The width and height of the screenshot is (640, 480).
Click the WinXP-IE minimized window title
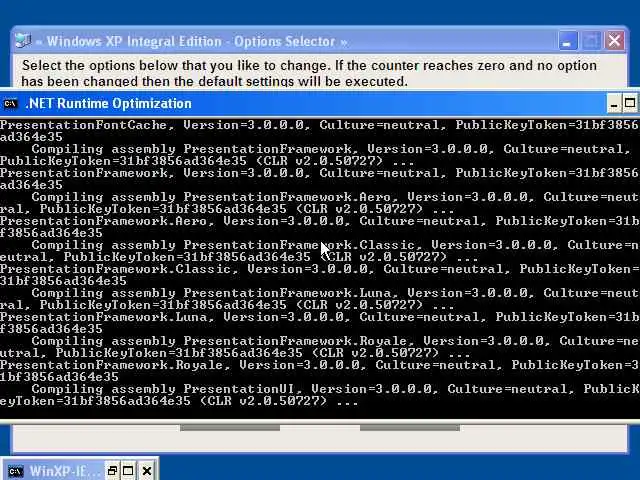coord(64,471)
